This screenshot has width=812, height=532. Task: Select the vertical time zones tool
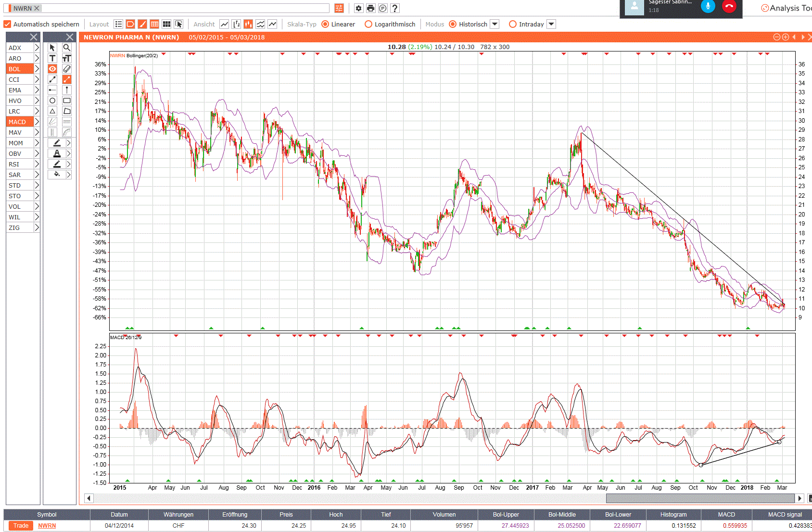click(x=52, y=132)
